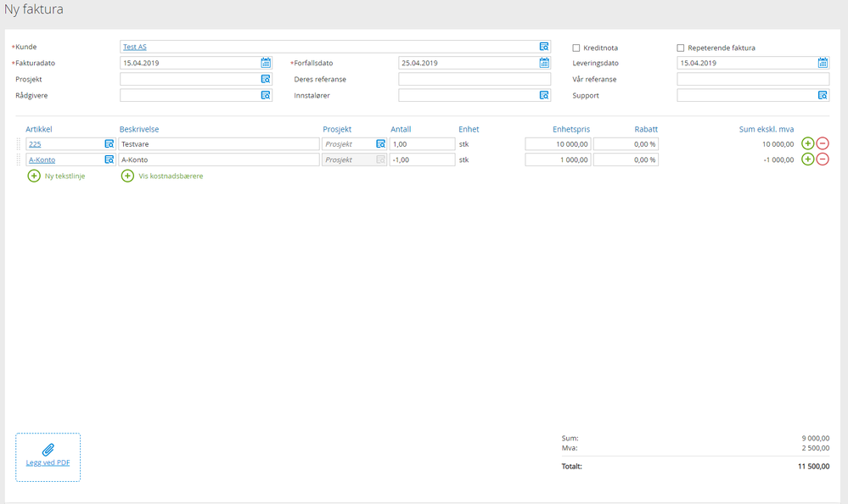The width and height of the screenshot is (848, 504).
Task: Open article link 225
Action: coord(35,144)
